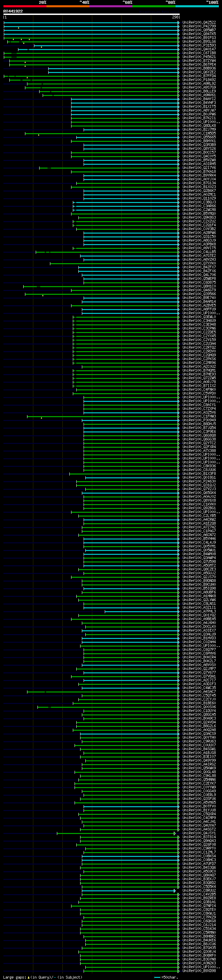This screenshot has height=980, width=222.
Task: Open hit UniRef100_P42799
Action: pyautogui.click(x=199, y=26)
